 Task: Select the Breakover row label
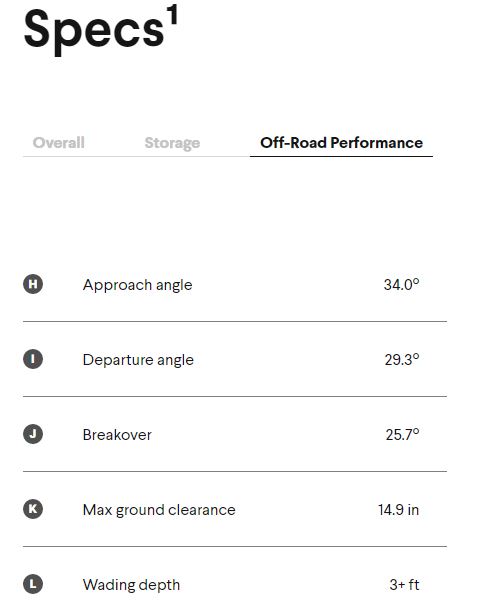(117, 435)
